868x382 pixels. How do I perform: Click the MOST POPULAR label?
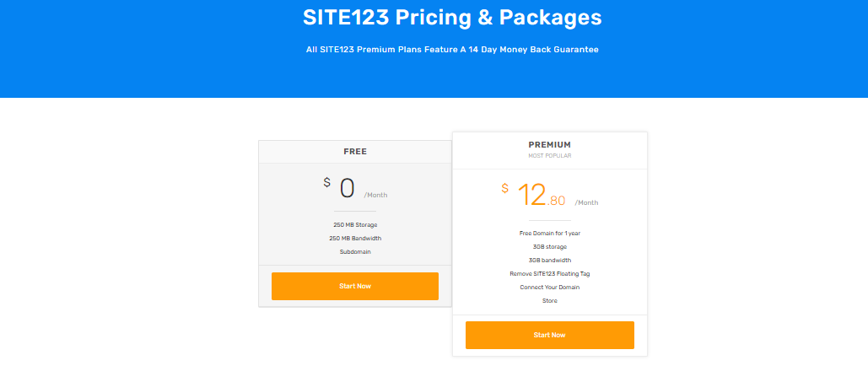coord(549,156)
